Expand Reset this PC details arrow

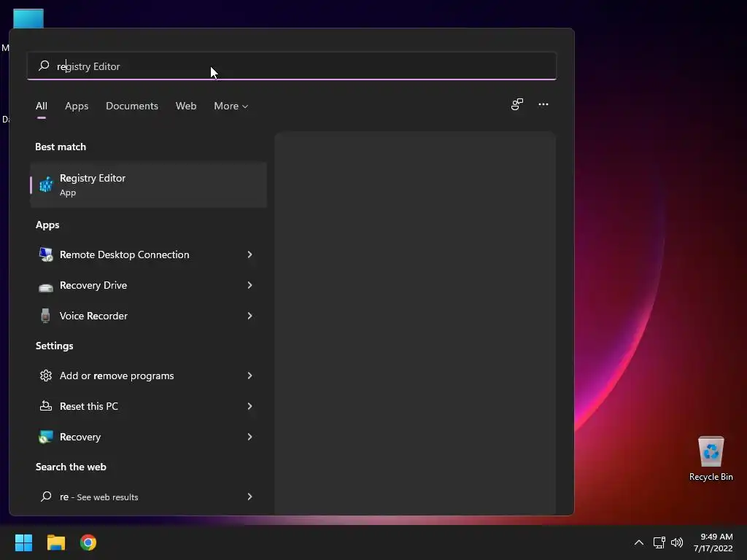point(249,406)
